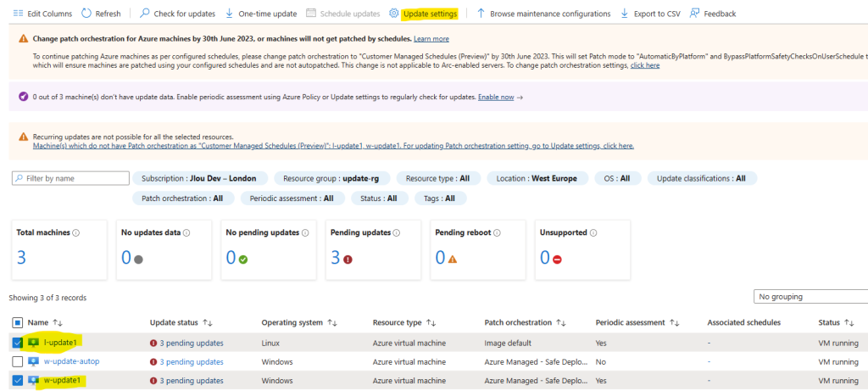Click the red alert icon in w-update-autop row
Viewport: 868px width, 391px height.
[153, 362]
